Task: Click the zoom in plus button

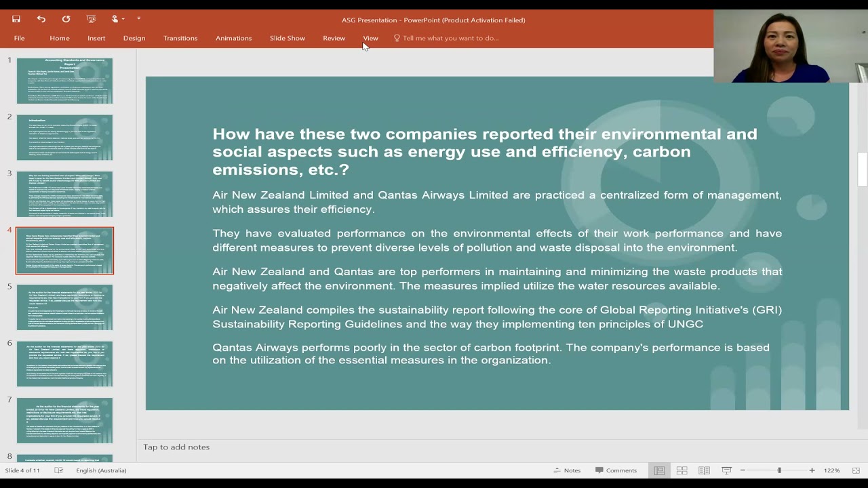Action: tap(812, 470)
